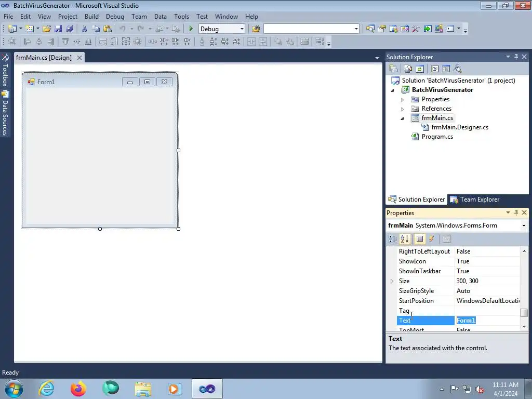Click the Add New Item toolbar icon

pyautogui.click(x=30, y=29)
